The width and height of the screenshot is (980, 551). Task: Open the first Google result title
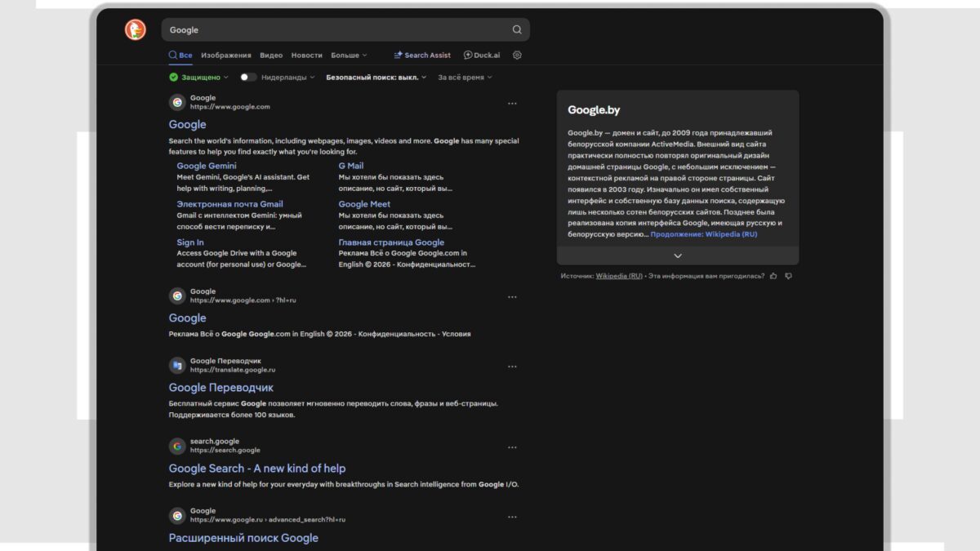[x=187, y=125]
